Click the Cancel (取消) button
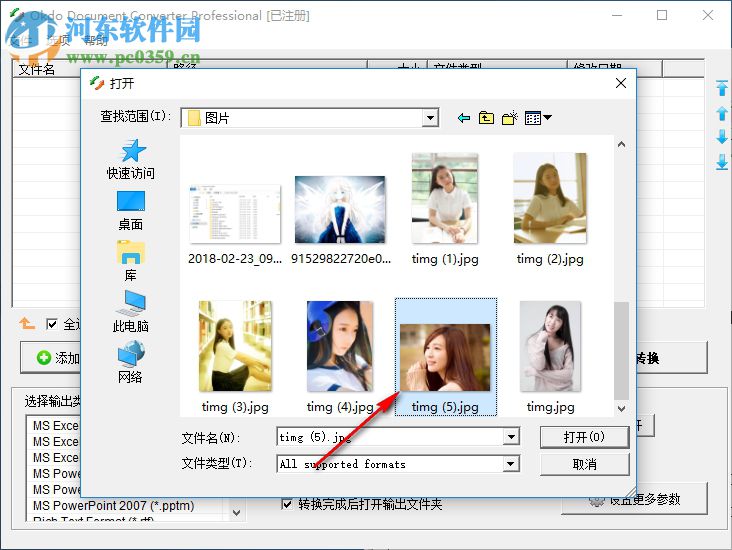The height and width of the screenshot is (550, 732). click(x=584, y=465)
